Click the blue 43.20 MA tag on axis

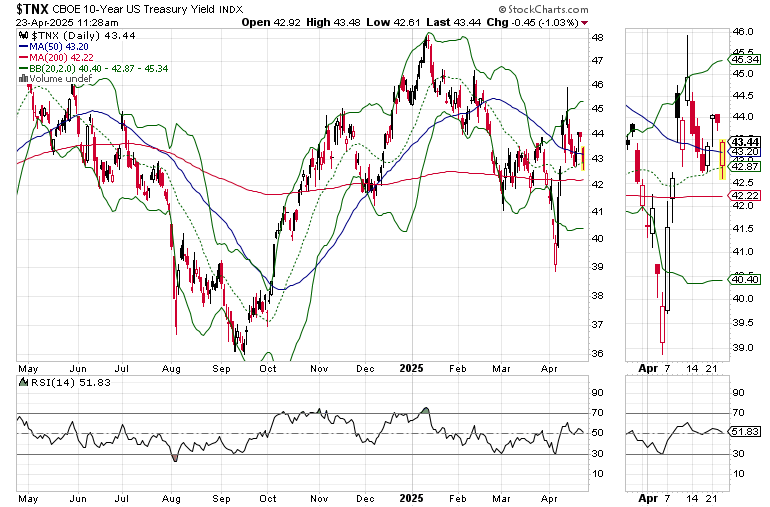coord(745,152)
